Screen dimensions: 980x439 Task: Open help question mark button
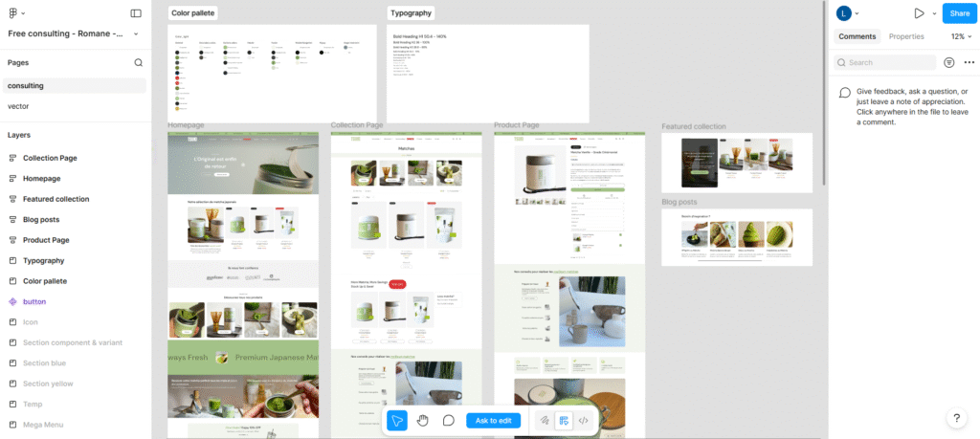point(957,419)
